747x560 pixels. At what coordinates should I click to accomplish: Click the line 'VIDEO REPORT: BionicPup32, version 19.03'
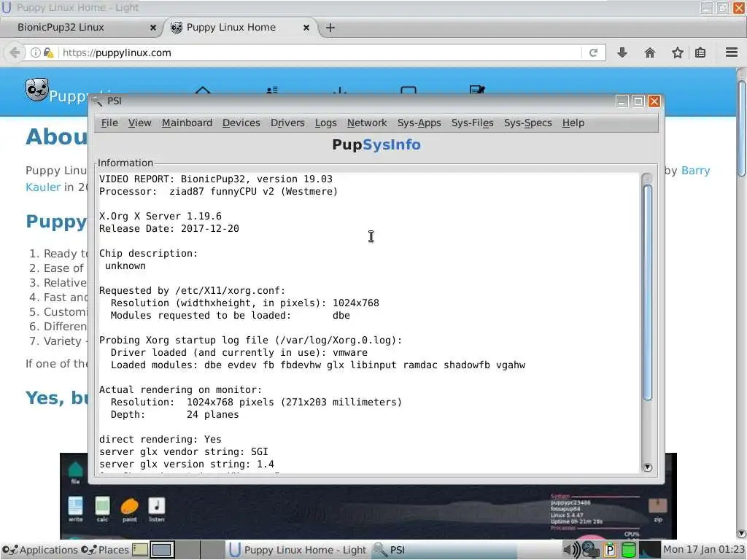(x=216, y=179)
